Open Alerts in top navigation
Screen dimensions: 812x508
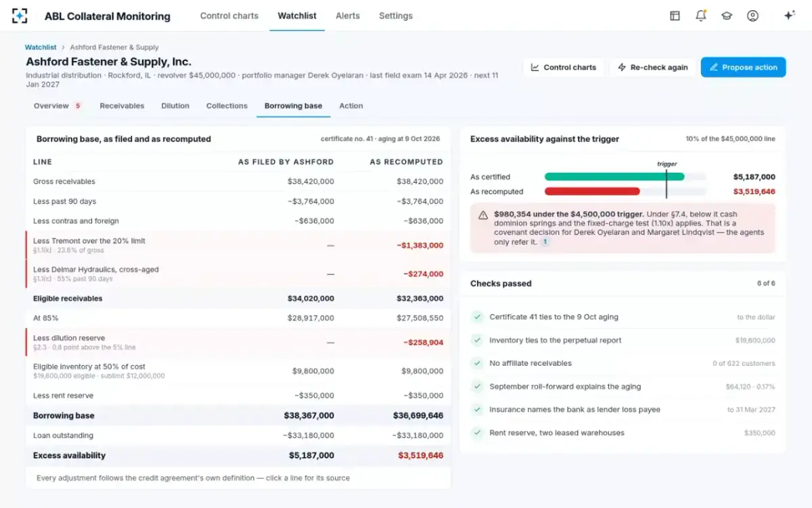(x=348, y=16)
